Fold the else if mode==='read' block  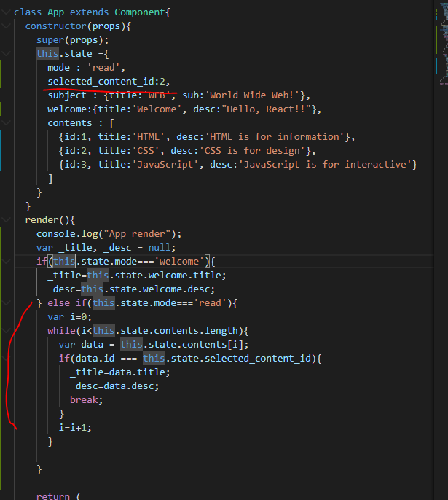(x=6, y=302)
